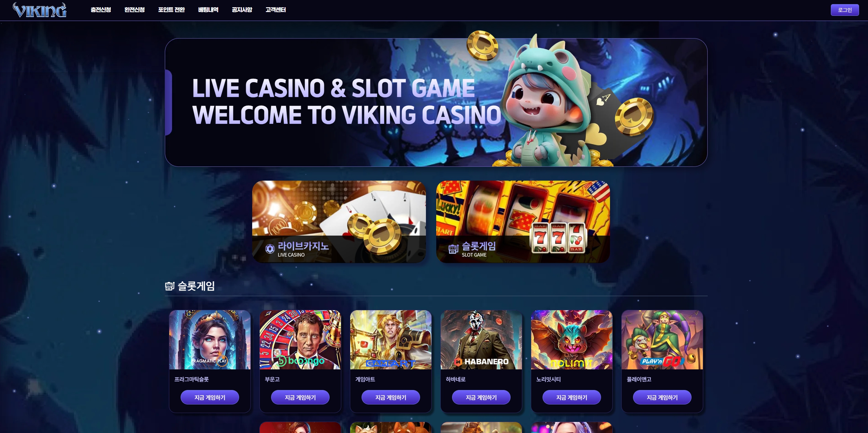This screenshot has width=868, height=433.
Task: Open the 충전신청 menu item
Action: click(x=101, y=10)
